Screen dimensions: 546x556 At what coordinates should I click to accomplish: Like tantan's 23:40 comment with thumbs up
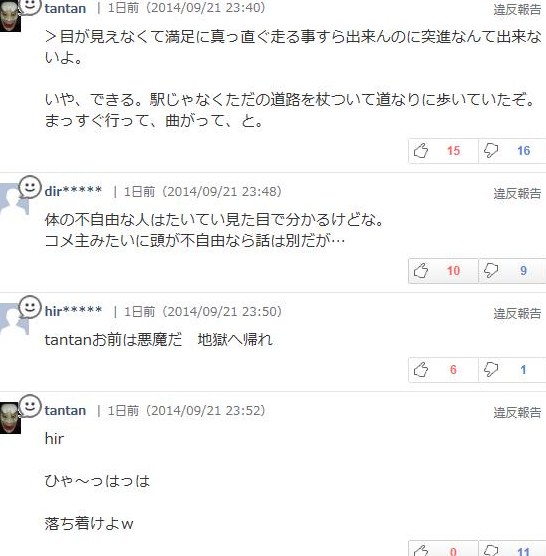[443, 151]
